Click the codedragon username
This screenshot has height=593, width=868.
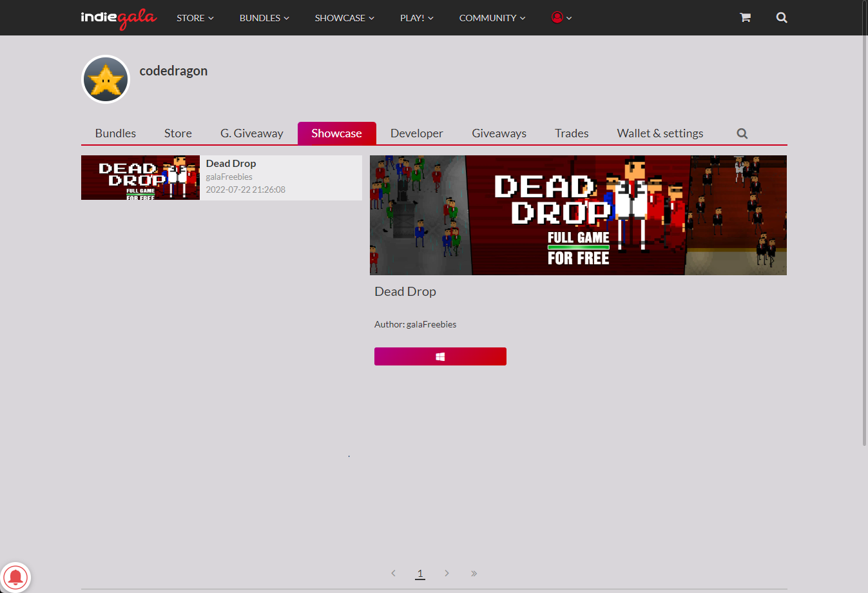pyautogui.click(x=173, y=71)
